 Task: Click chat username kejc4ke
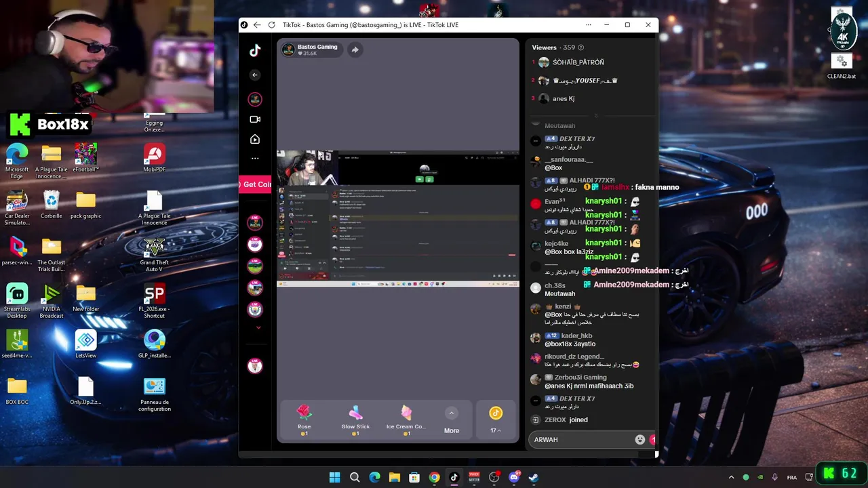tap(556, 243)
